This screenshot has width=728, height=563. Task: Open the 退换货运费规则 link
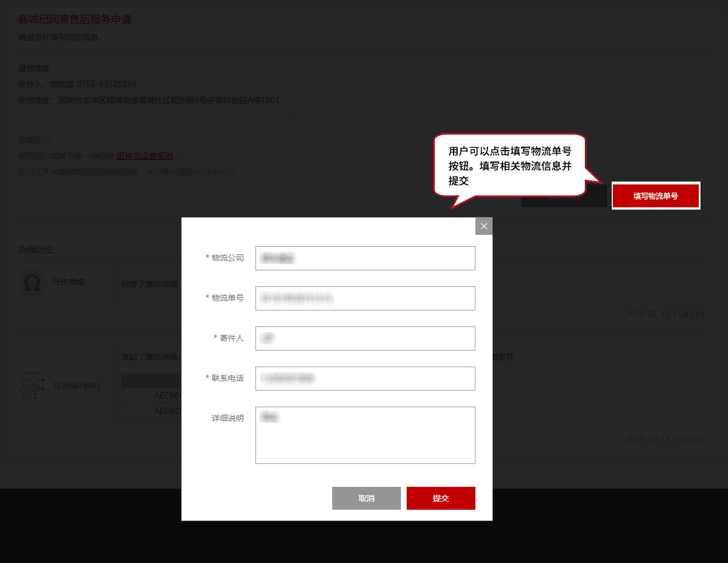(144, 156)
